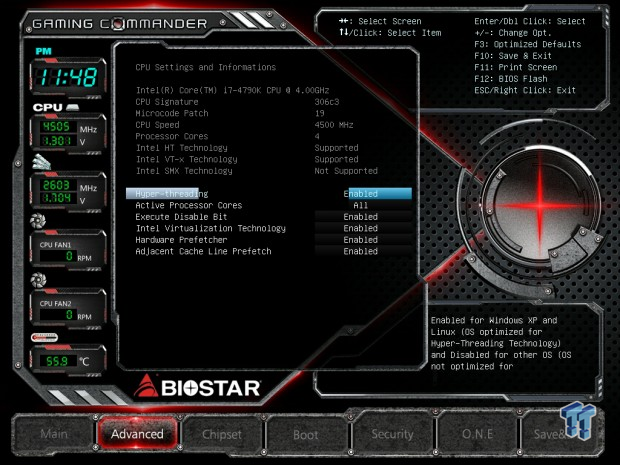620x465 pixels.
Task: Change Hyper-threading Enabled value
Action: pos(378,194)
